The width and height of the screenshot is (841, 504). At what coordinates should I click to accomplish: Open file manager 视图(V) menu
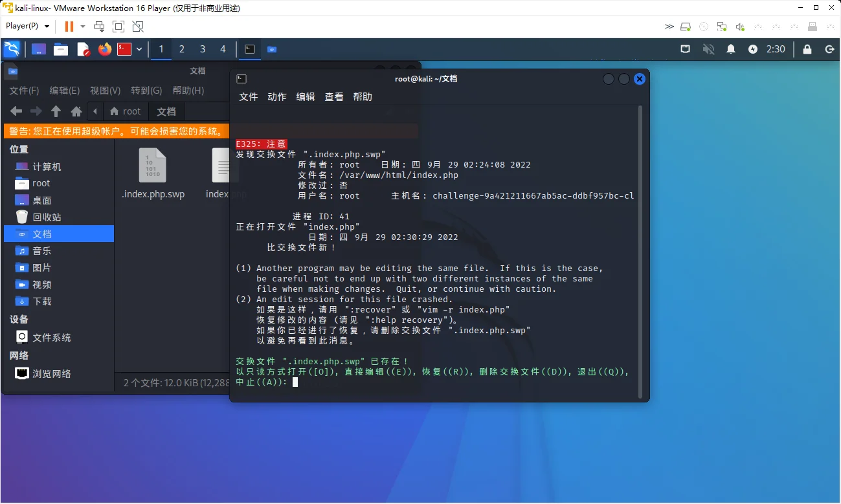tap(105, 91)
